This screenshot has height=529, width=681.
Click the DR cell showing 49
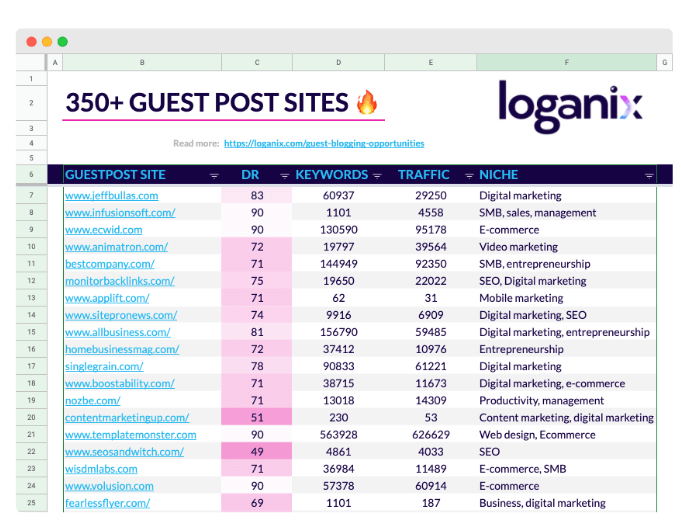[257, 452]
